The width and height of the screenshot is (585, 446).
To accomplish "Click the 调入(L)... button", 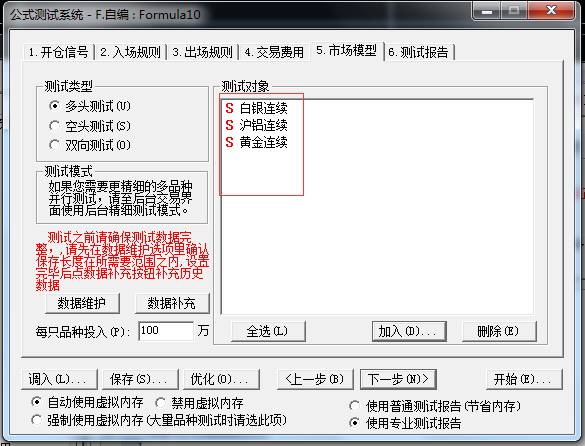I will coord(59,380).
